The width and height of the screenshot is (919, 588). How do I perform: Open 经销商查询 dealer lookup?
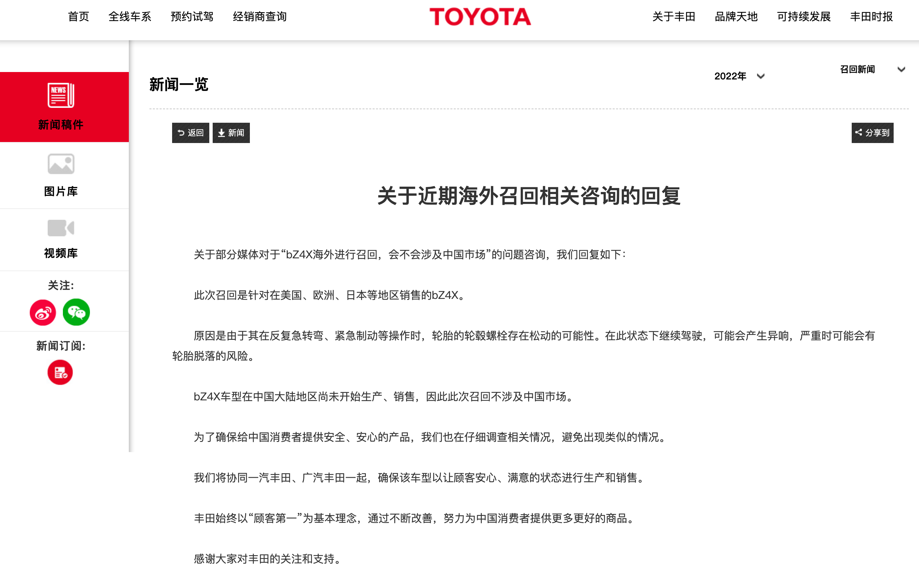(260, 17)
